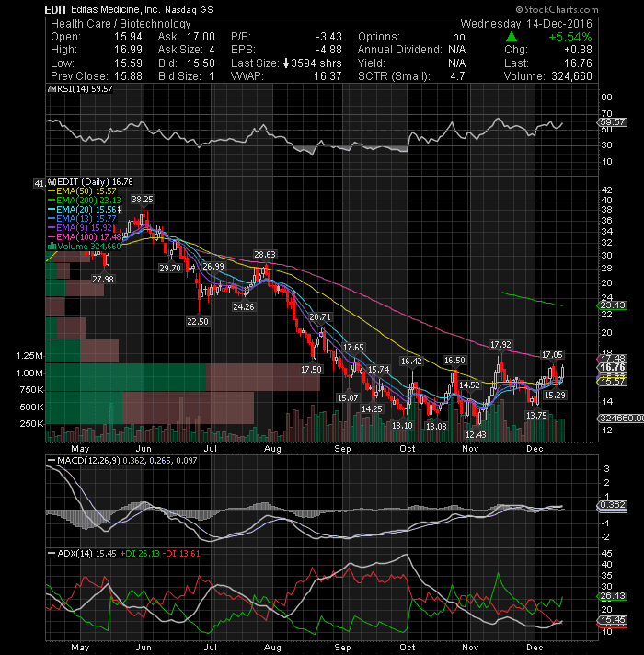Screen dimensions: 644x655
Task: Click the EMA(100) 17.48 legend entry
Action: pyautogui.click(x=85, y=236)
